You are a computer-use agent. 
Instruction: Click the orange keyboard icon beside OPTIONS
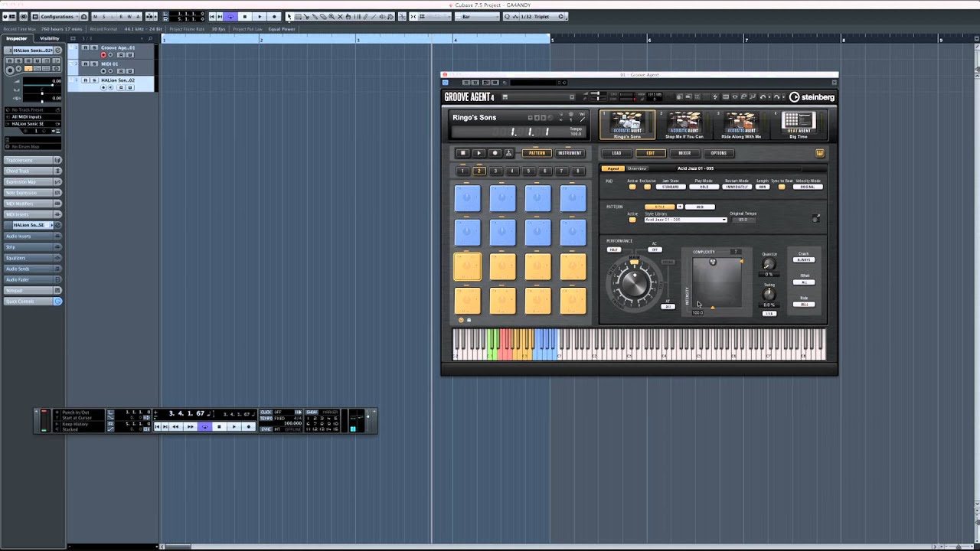tap(819, 153)
